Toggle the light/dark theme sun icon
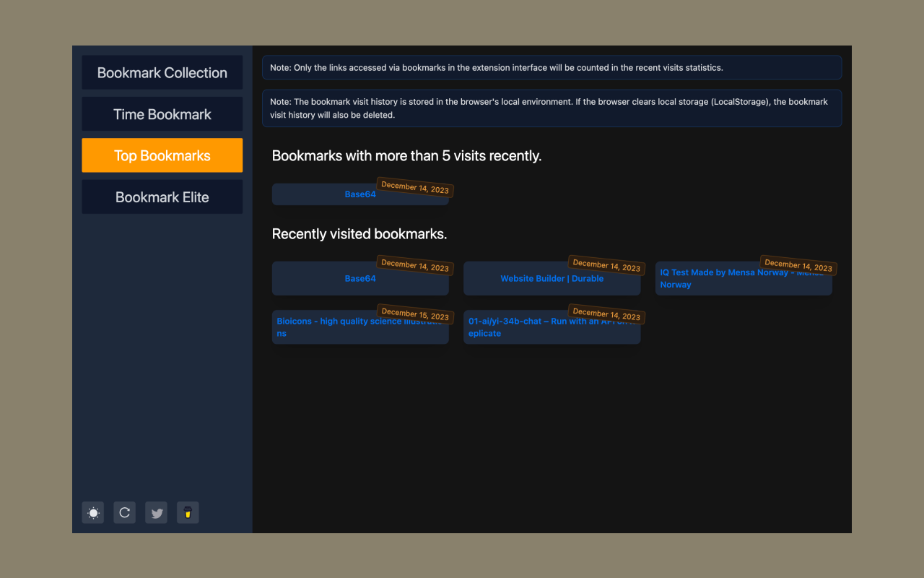The image size is (924, 578). [93, 513]
